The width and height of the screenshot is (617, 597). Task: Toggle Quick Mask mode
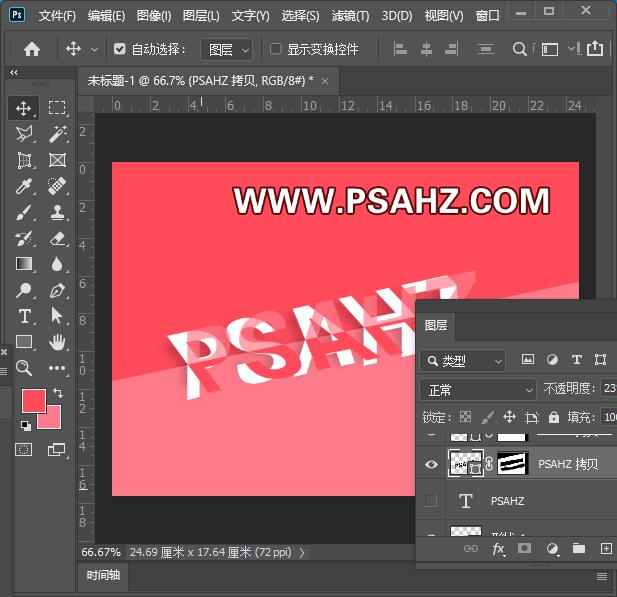tap(23, 449)
